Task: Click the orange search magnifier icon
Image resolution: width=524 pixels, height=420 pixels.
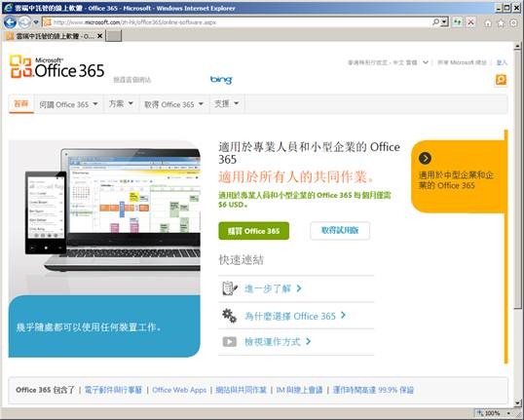Action: (501, 80)
